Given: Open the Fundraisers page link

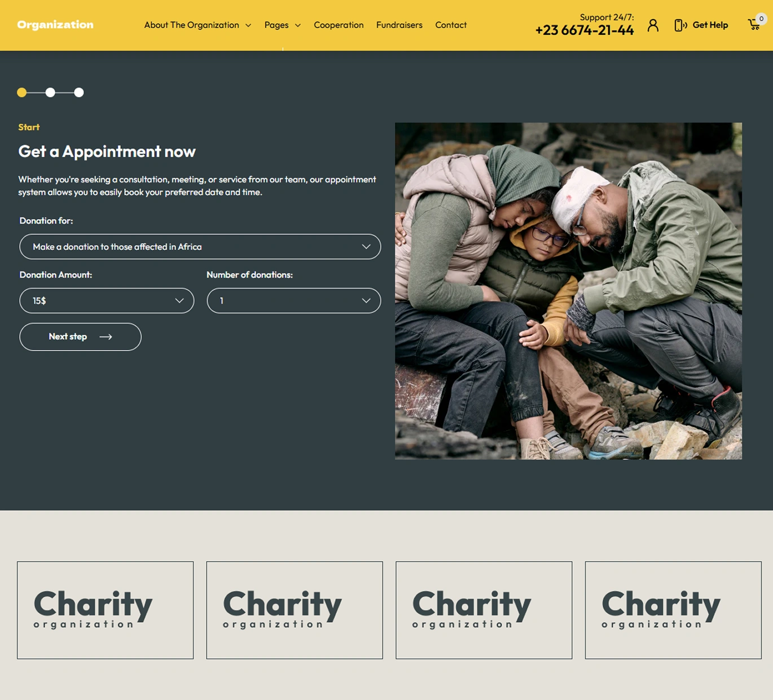Looking at the screenshot, I should tap(399, 25).
